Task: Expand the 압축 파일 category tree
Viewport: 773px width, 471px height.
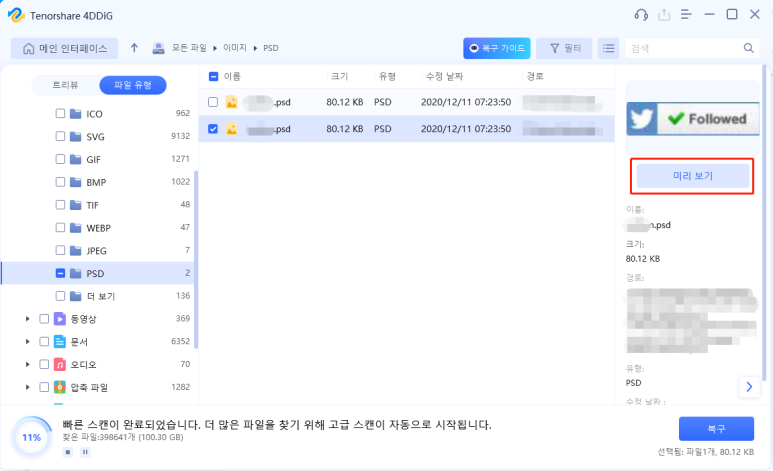Action: (x=28, y=387)
